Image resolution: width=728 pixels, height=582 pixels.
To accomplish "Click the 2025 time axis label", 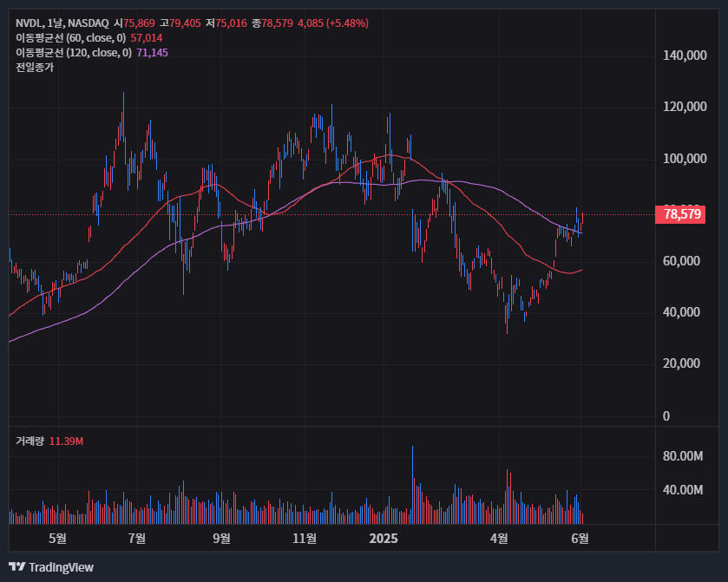I will pyautogui.click(x=384, y=539).
